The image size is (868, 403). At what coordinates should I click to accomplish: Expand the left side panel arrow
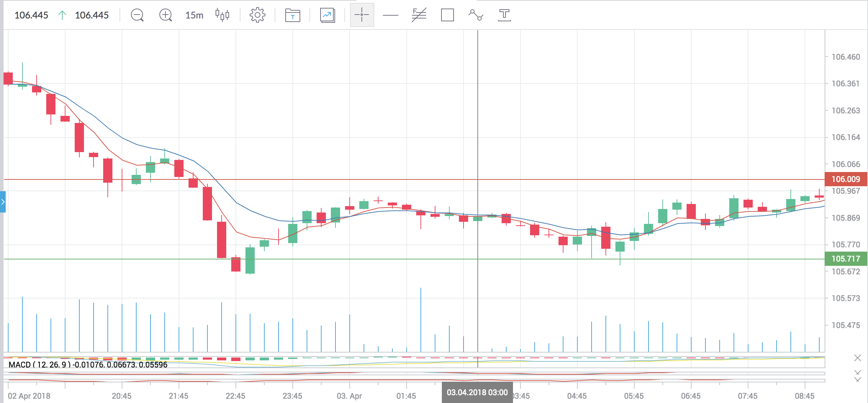(3, 201)
